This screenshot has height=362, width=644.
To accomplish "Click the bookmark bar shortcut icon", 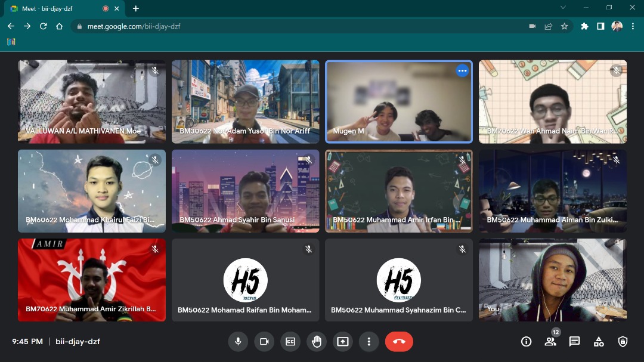I will pos(11,42).
